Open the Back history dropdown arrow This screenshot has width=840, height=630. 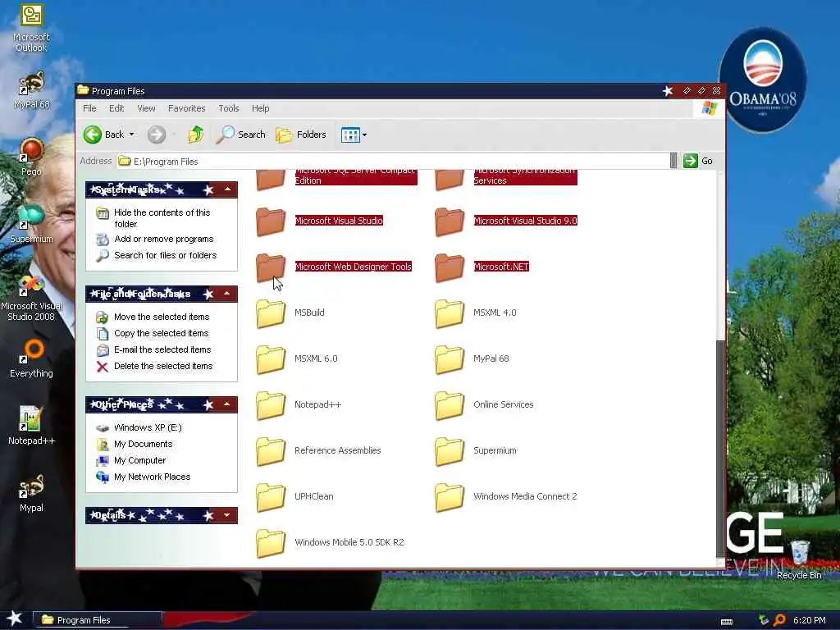pyautogui.click(x=132, y=135)
